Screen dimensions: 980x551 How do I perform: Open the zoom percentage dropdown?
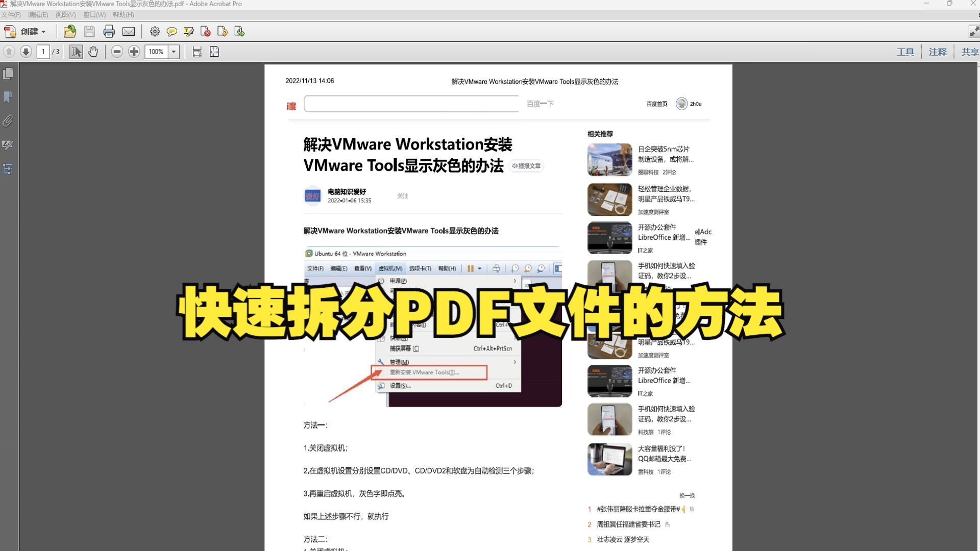point(174,51)
